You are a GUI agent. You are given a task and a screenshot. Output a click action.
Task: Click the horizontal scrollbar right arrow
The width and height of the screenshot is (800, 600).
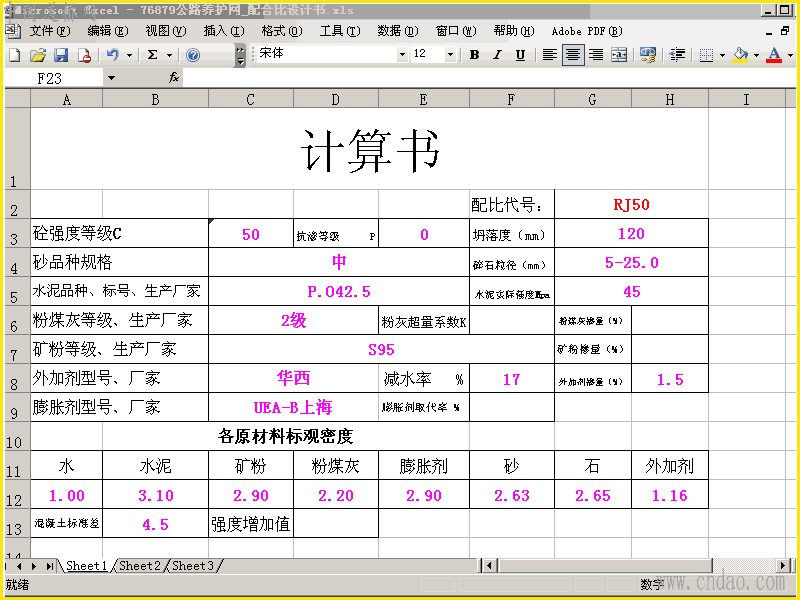click(x=784, y=565)
